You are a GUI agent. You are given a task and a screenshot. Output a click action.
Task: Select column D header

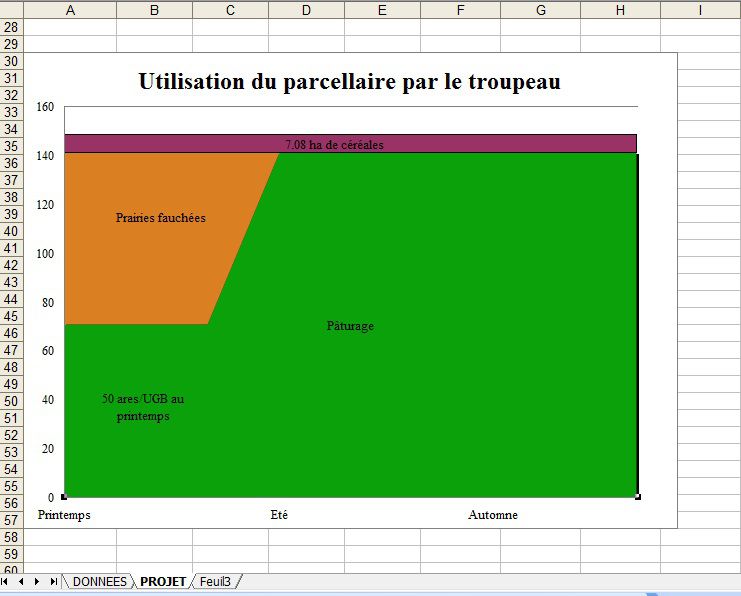pos(306,10)
